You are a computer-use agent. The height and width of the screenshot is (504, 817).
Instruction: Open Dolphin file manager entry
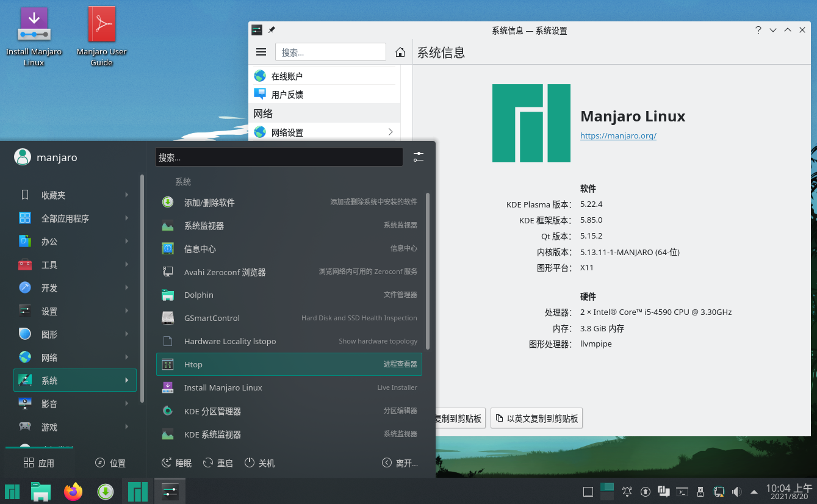pos(289,295)
